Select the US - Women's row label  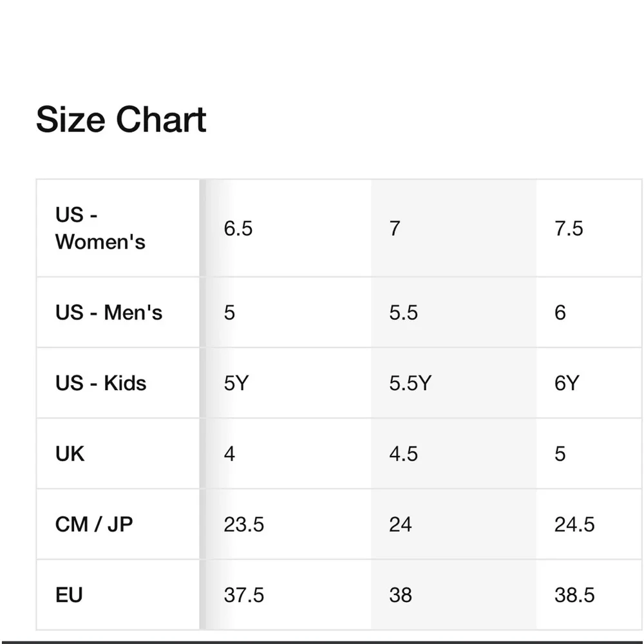(x=100, y=229)
